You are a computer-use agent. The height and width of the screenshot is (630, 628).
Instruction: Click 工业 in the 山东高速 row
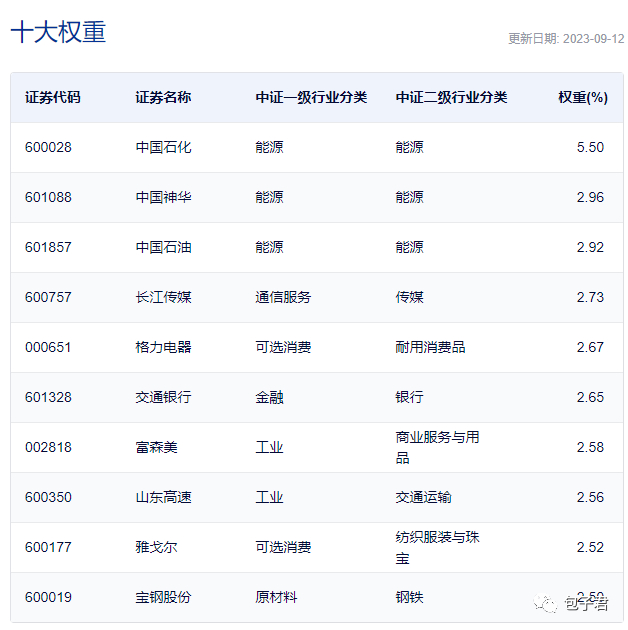(x=269, y=497)
